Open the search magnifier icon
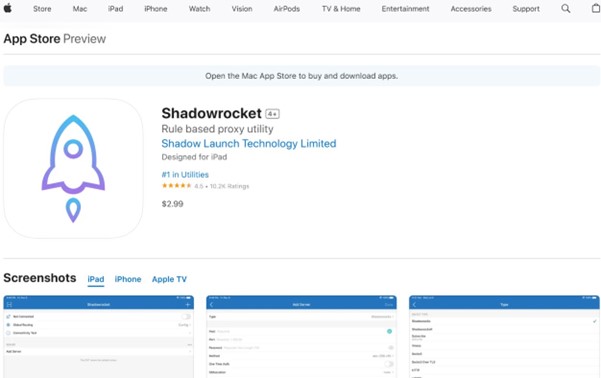The width and height of the screenshot is (601, 378). click(x=566, y=8)
